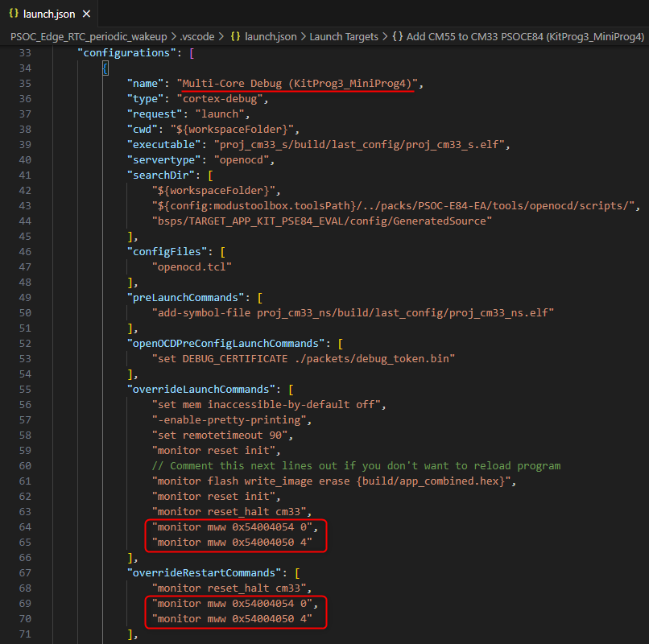Screen dimensions: 649x644
Task: Click the "overrideLaunchCommands" key
Action: point(201,390)
